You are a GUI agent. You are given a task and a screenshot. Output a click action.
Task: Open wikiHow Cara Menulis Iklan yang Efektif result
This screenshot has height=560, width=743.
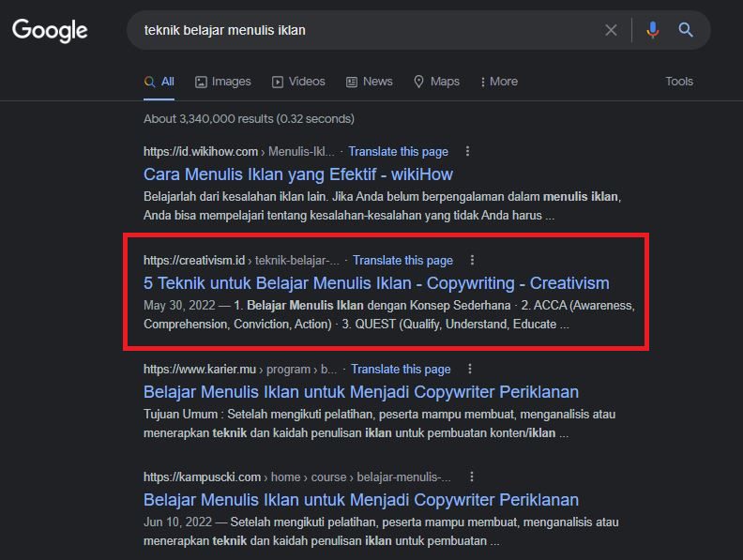tap(298, 174)
